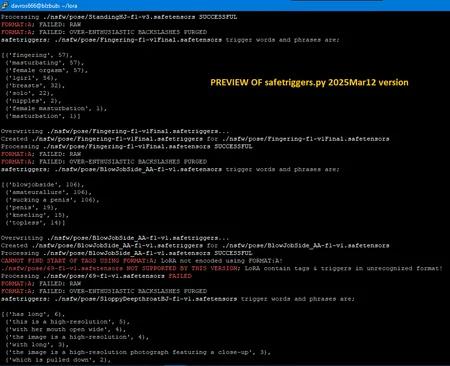The width and height of the screenshot is (450, 366).
Task: Click the red FAILED word ending a Processing line
Action: click(x=180, y=276)
